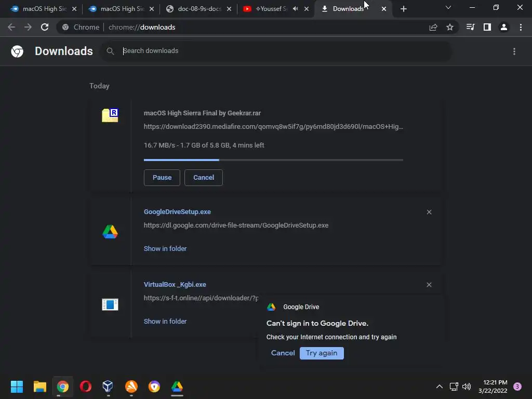This screenshot has height=399, width=532.
Task: Open network status tray icon
Action: (454, 387)
